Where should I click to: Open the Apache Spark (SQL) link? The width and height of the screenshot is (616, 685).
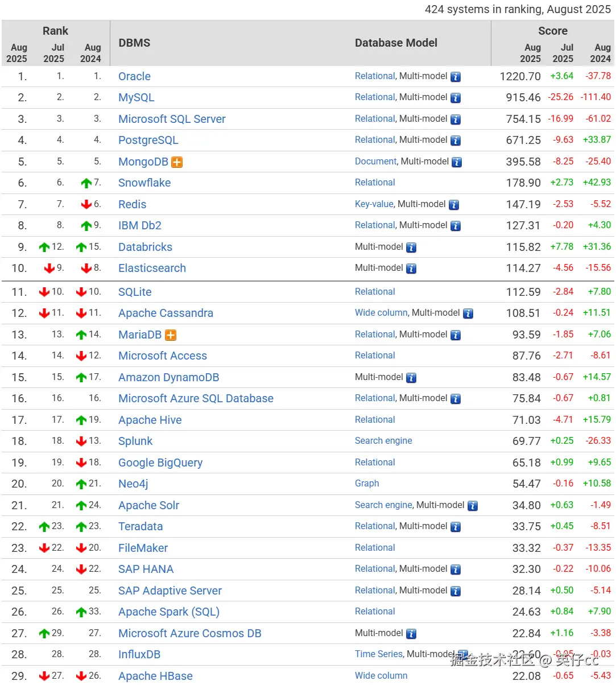pyautogui.click(x=169, y=612)
